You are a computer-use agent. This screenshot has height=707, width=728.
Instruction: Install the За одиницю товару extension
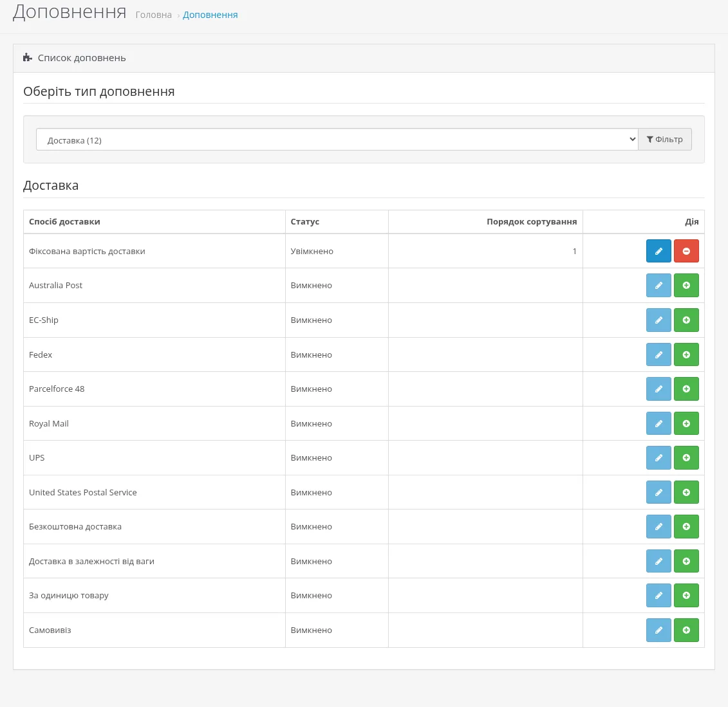[686, 596]
